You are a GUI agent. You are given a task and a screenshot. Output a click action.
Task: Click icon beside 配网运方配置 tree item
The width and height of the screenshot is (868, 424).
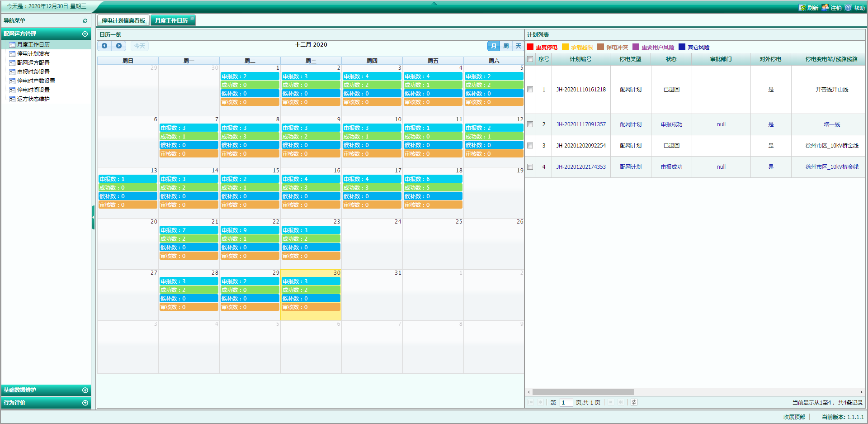click(12, 63)
